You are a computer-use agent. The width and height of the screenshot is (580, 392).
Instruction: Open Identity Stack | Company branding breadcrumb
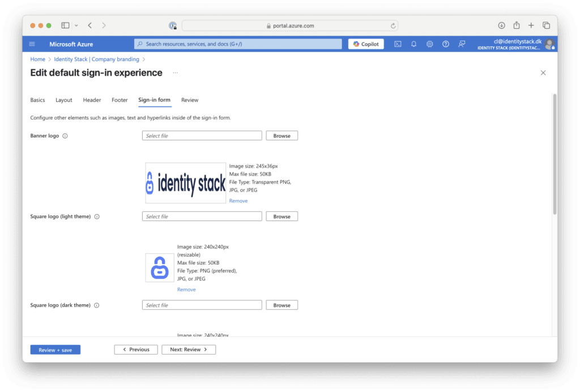[96, 59]
